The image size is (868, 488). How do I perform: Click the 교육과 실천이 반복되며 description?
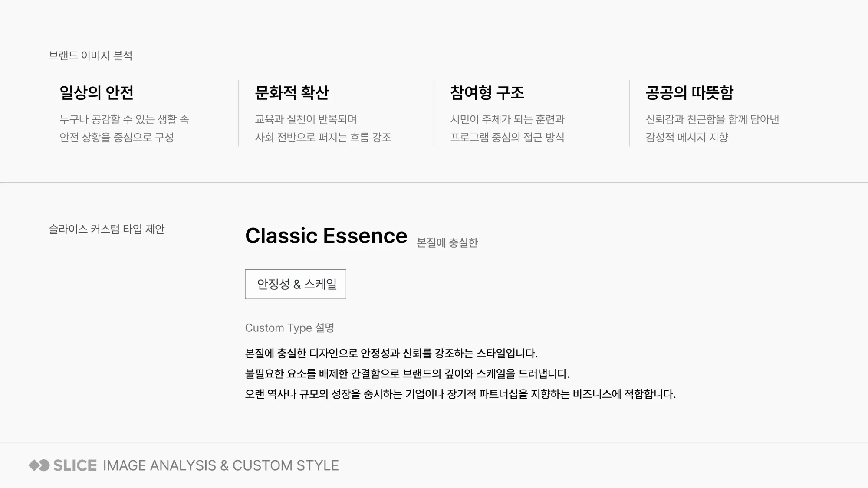[x=306, y=119]
